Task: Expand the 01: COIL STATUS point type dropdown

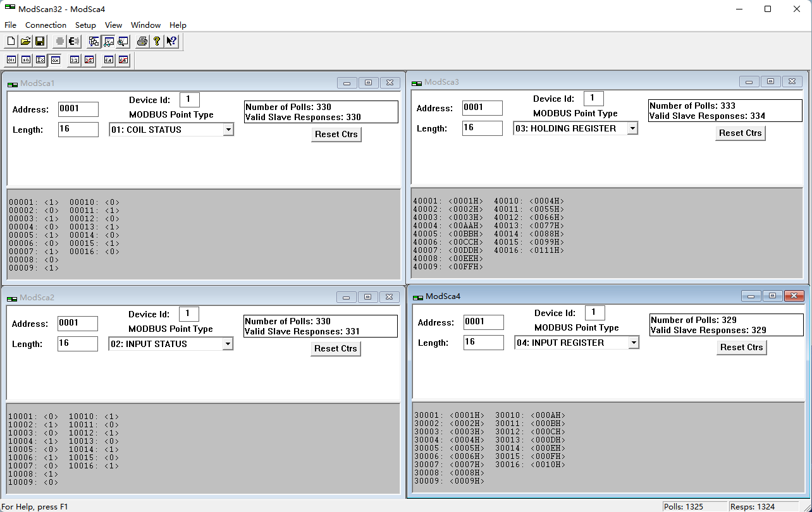Action: (x=228, y=130)
